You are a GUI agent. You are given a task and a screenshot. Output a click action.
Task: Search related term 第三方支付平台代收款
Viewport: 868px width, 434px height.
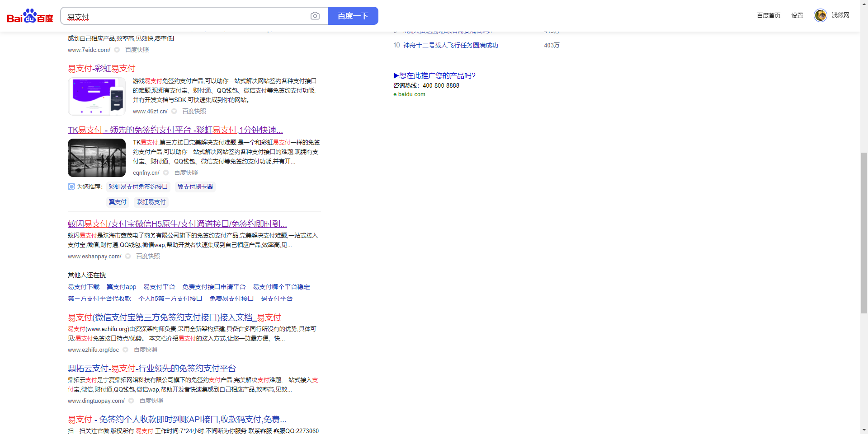point(99,299)
